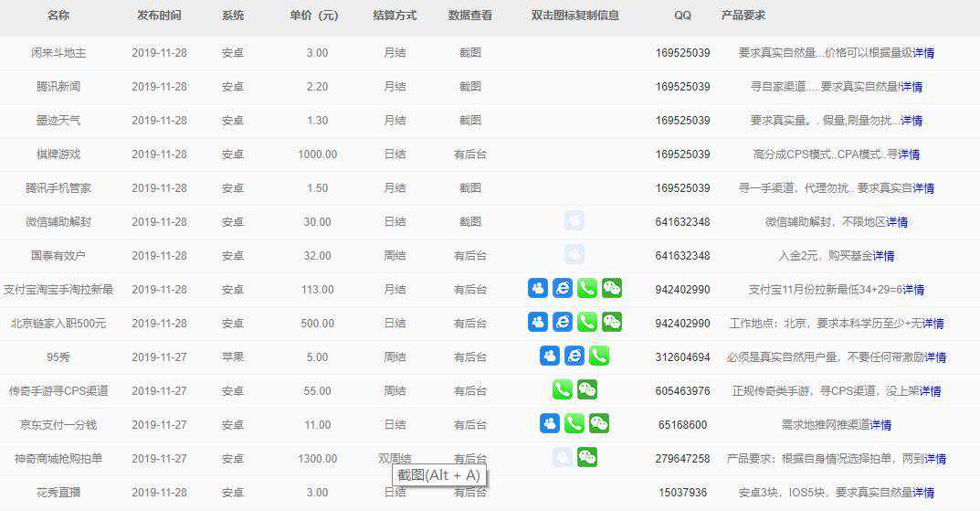The image size is (980, 511).
Task: Click the phone icon in 北京链家入职500元 row
Action: point(587,323)
